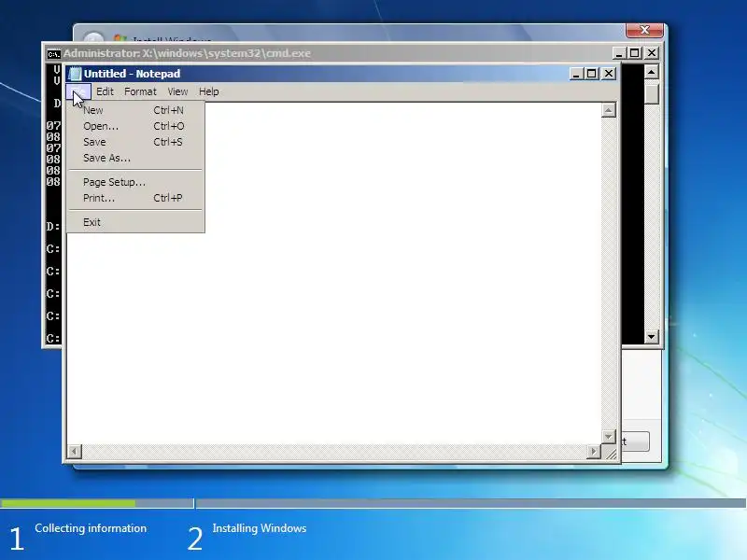Choose Page Setup... from the File menu
747x560 pixels.
[x=135, y=182]
